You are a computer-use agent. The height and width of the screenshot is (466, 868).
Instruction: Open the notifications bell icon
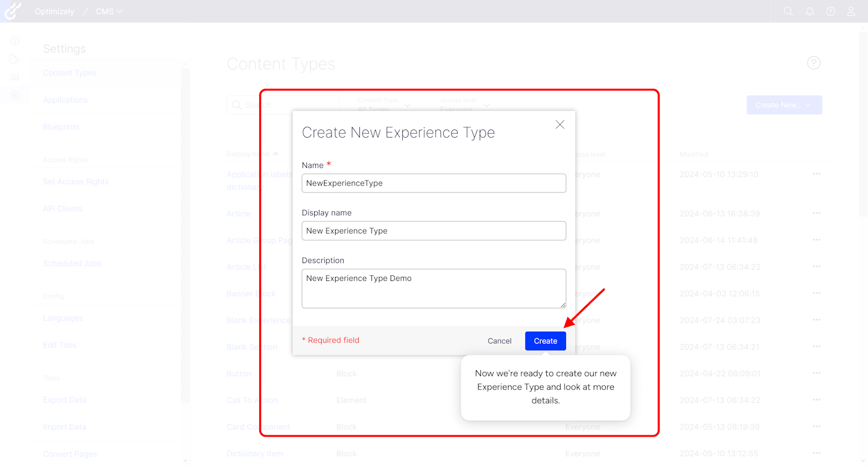pyautogui.click(x=810, y=11)
